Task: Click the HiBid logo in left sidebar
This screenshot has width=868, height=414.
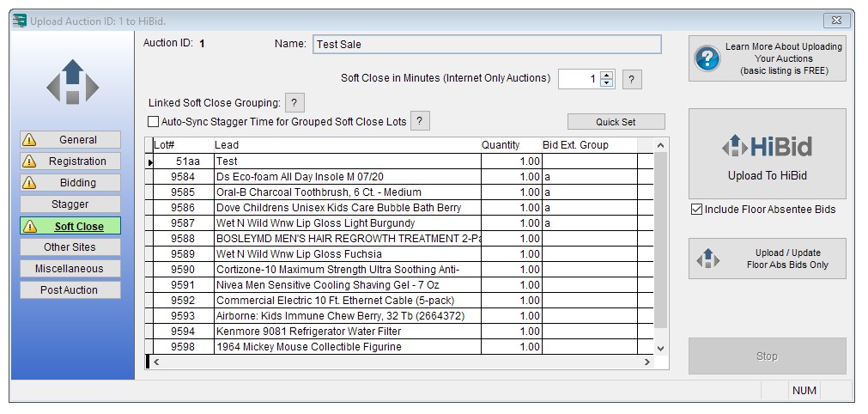Action: [72, 82]
